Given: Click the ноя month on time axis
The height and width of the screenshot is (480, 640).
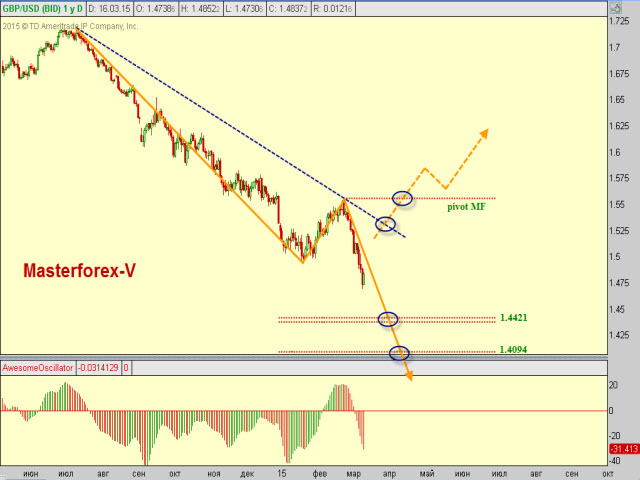Looking at the screenshot, I should [213, 474].
